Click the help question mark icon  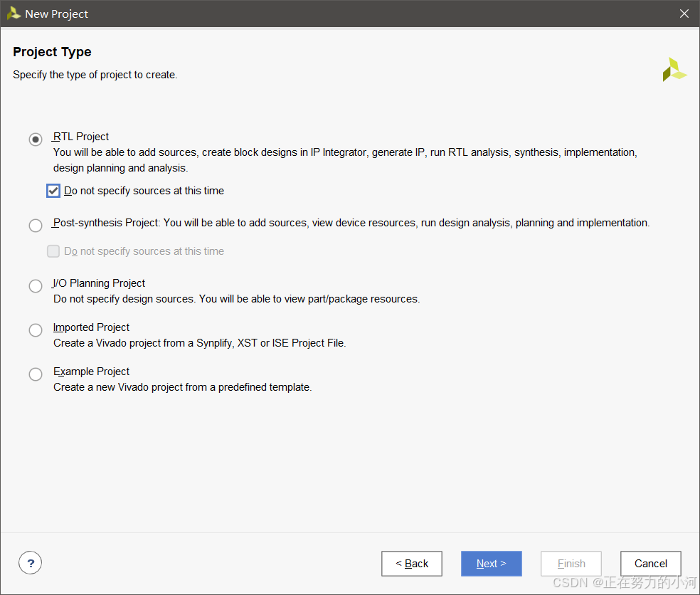click(x=31, y=563)
